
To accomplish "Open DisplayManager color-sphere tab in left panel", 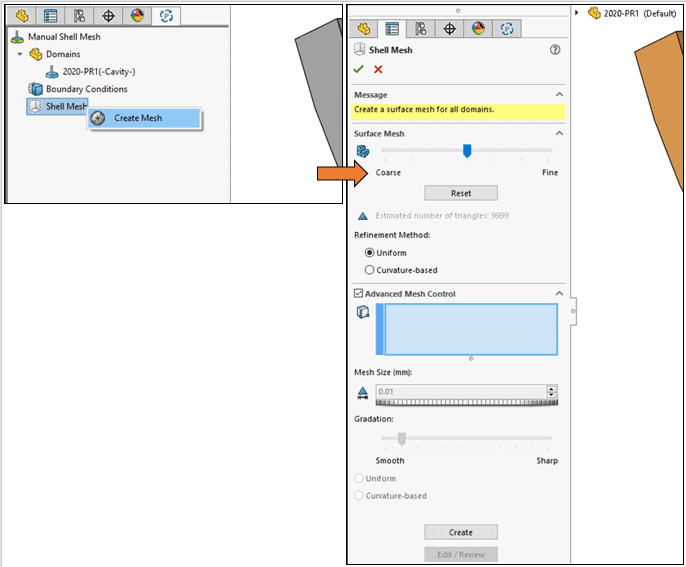I will pyautogui.click(x=137, y=16).
